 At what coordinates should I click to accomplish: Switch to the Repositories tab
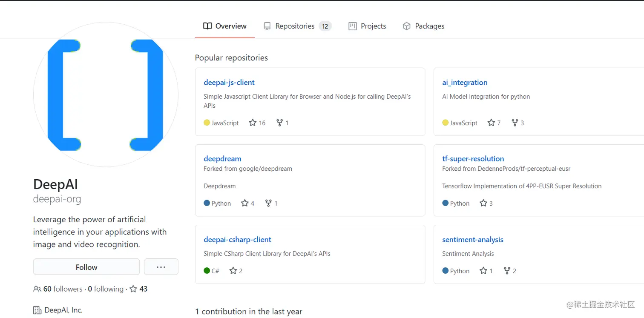coord(295,26)
